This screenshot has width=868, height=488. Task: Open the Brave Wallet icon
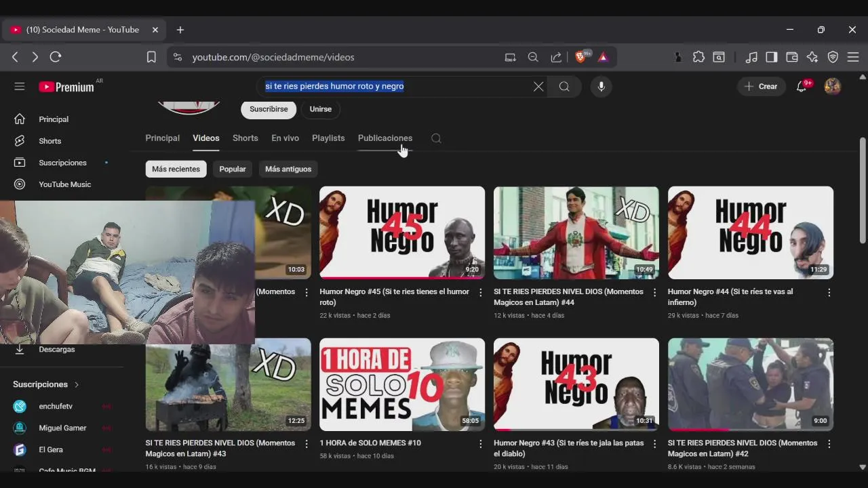point(792,57)
